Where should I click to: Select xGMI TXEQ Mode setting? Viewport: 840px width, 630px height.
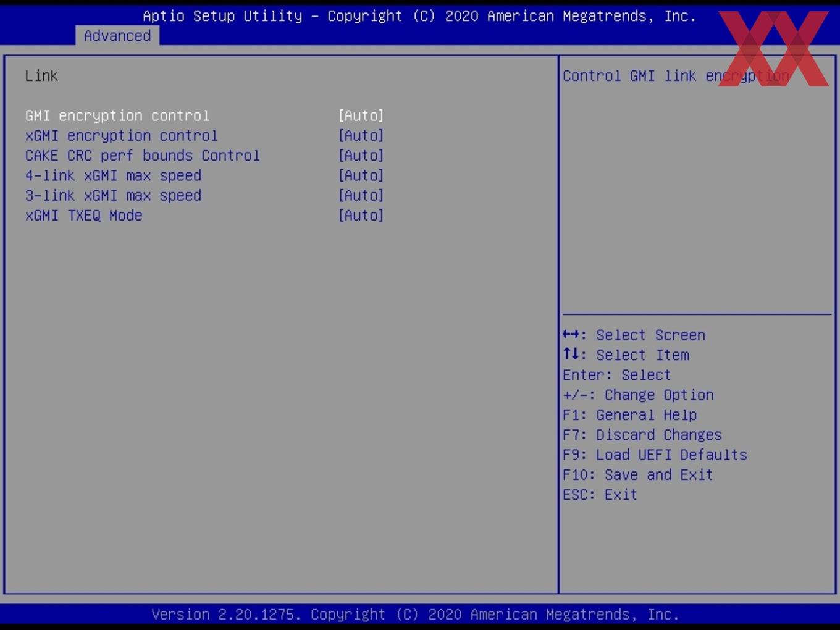pos(84,215)
